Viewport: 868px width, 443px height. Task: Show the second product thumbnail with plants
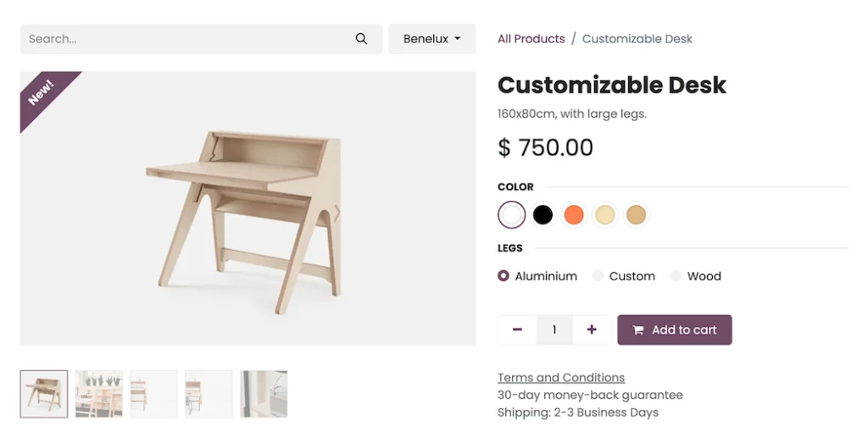tap(98, 394)
